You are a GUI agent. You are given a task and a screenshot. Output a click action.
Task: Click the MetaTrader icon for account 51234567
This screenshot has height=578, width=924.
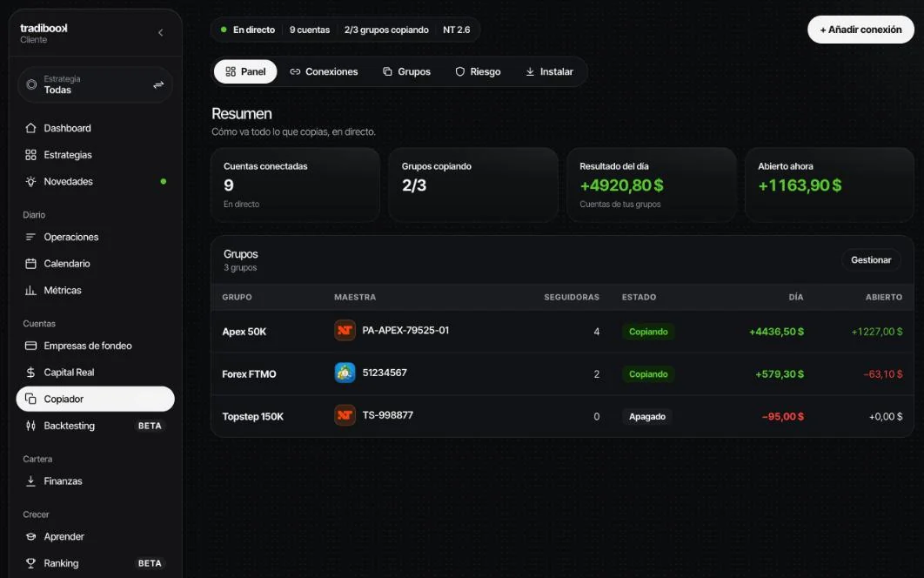point(345,373)
